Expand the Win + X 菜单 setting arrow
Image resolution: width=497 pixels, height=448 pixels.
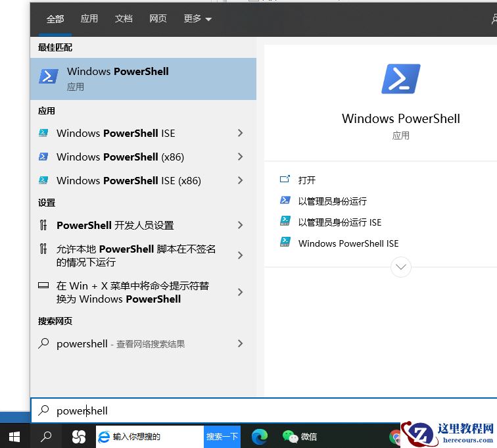(240, 292)
